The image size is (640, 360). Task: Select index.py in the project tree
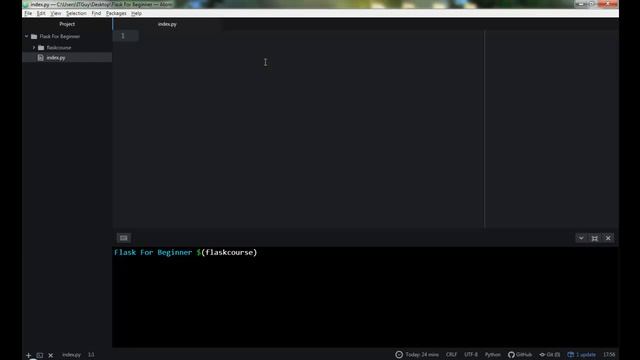point(67,58)
